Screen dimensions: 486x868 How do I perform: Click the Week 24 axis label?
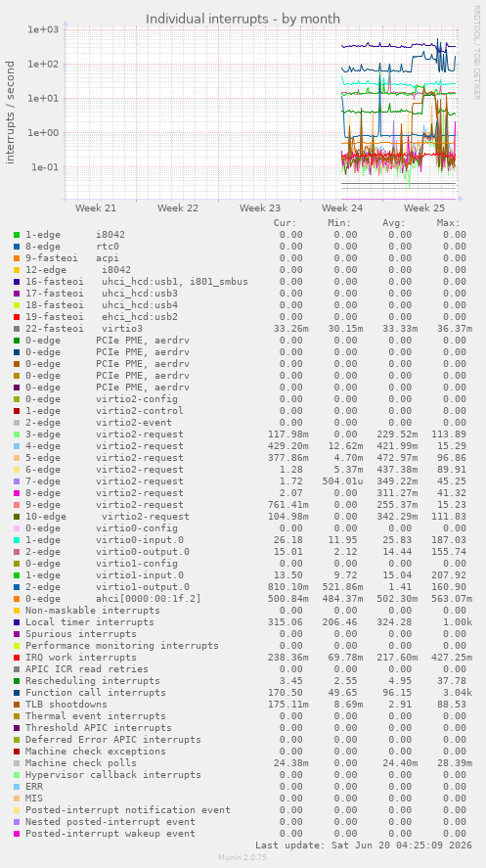342,208
